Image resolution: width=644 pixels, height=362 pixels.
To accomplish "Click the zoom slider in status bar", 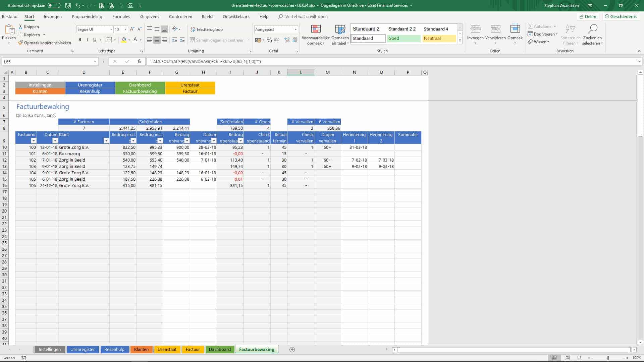I will coord(608,358).
